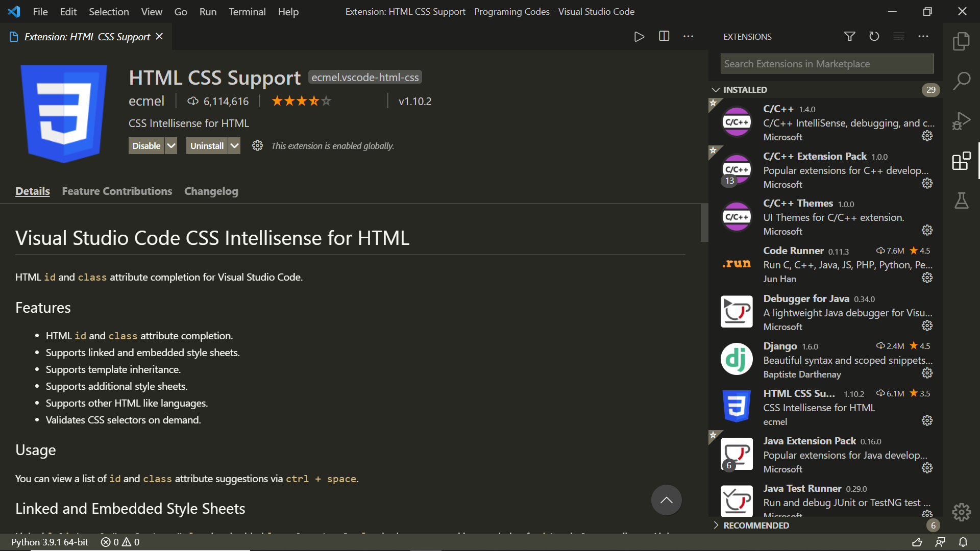Click errors and warnings count in status bar
Image resolution: width=980 pixels, height=551 pixels.
tap(120, 542)
